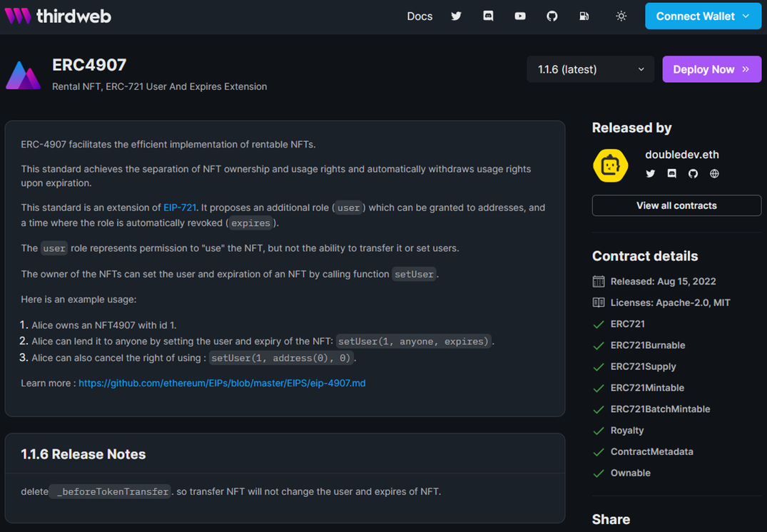767x532 pixels.
Task: Open doubledev.eth's Discord icon under Released by
Action: 671,173
